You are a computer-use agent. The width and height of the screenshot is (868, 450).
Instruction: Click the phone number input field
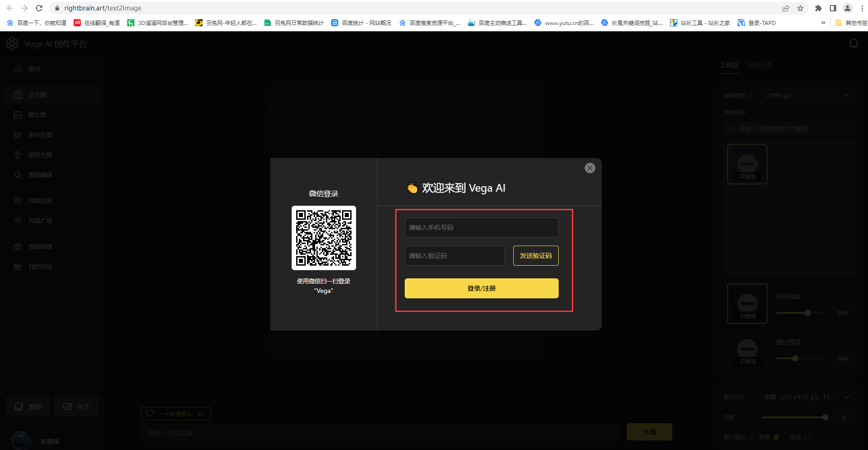tap(481, 227)
